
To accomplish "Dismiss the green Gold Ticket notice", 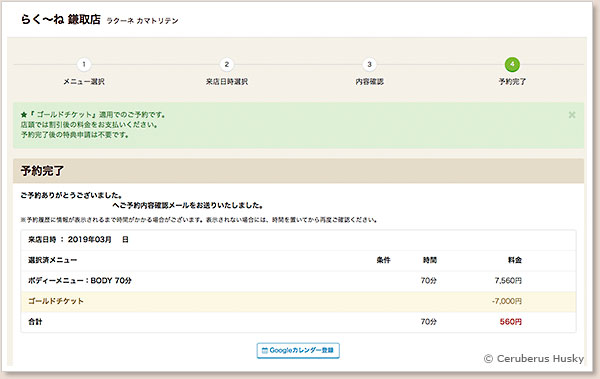I will pyautogui.click(x=572, y=115).
